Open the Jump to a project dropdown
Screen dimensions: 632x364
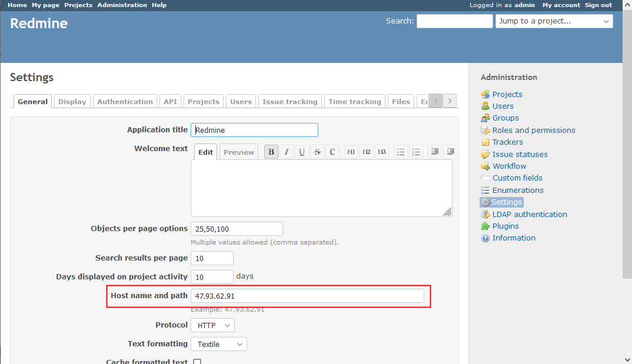click(x=554, y=21)
